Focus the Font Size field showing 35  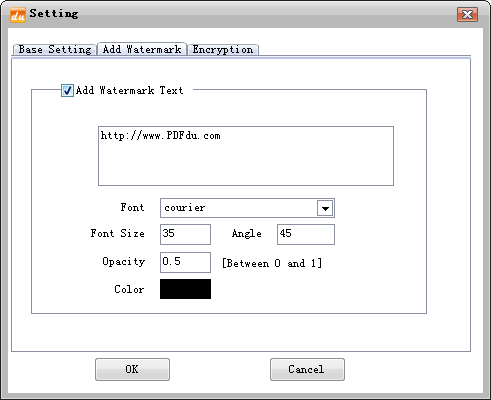[x=185, y=234]
